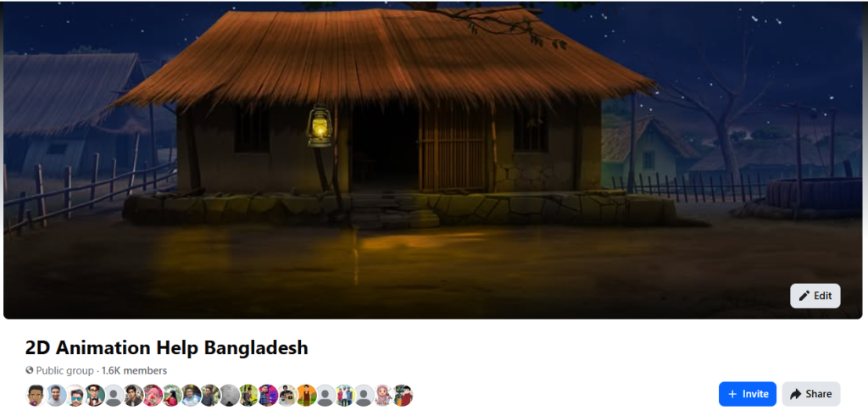This screenshot has height=416, width=868.
Task: Click the plus icon on Invite button
Action: (x=732, y=394)
